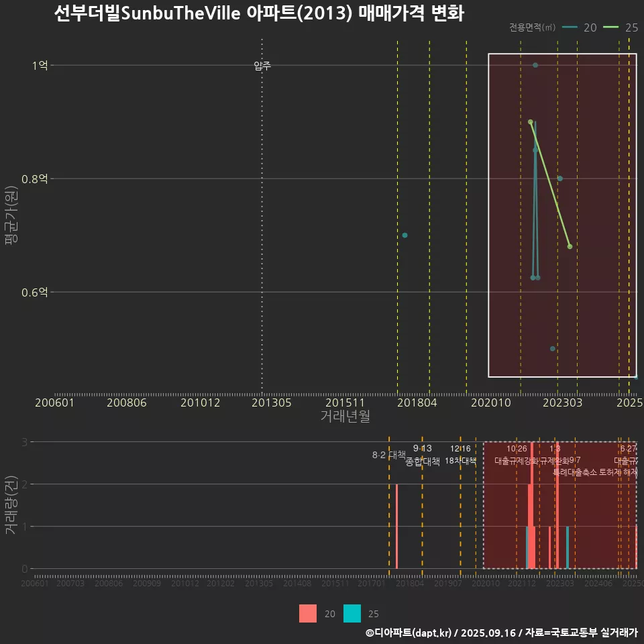Click the highest teal data point near 1억

[x=535, y=65]
